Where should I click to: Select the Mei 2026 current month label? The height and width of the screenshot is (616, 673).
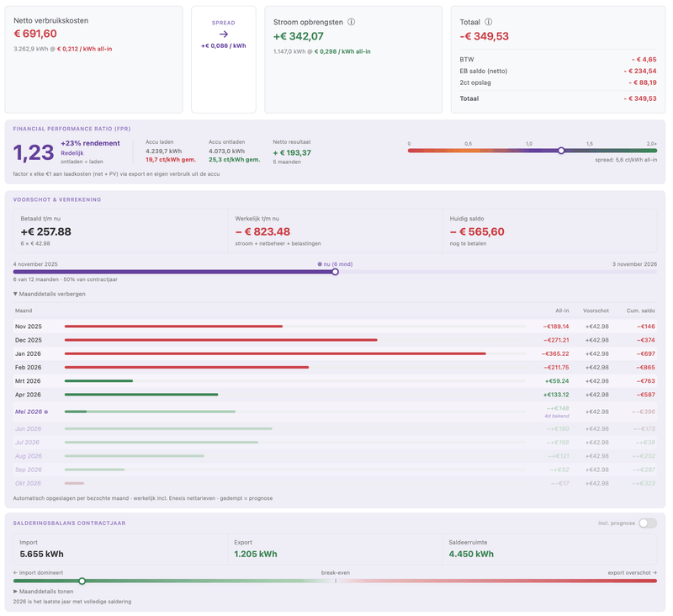point(29,412)
